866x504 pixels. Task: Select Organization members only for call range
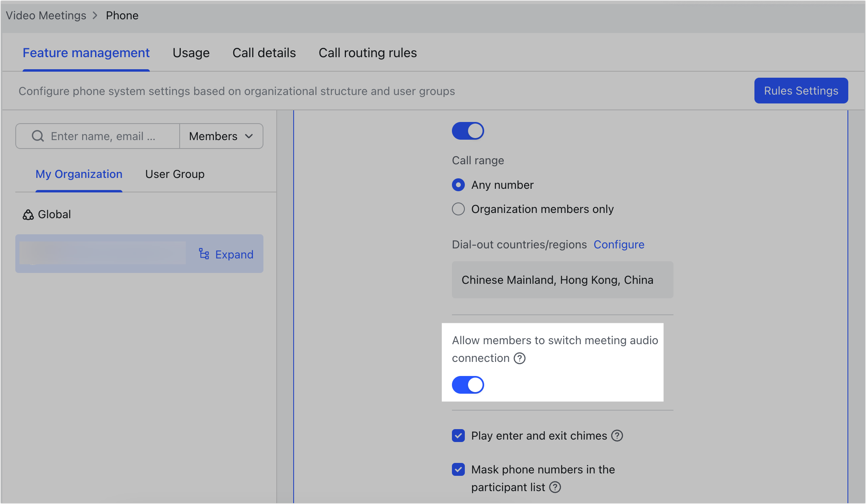tap(458, 209)
